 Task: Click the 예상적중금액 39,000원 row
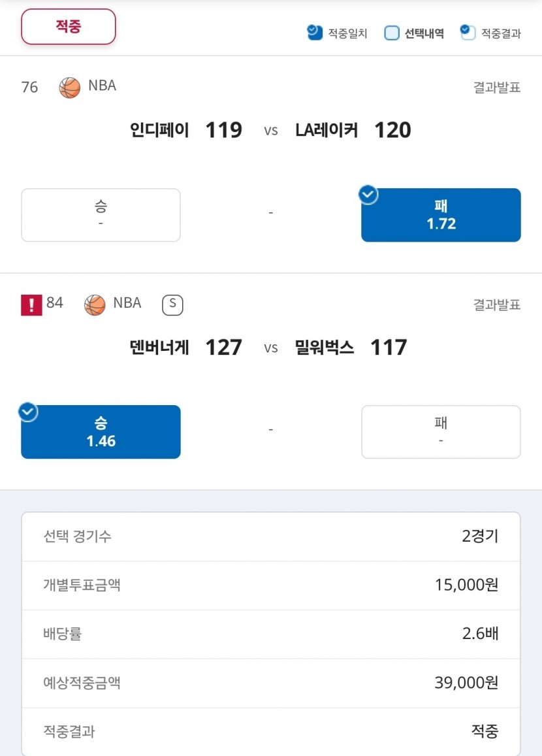click(271, 683)
